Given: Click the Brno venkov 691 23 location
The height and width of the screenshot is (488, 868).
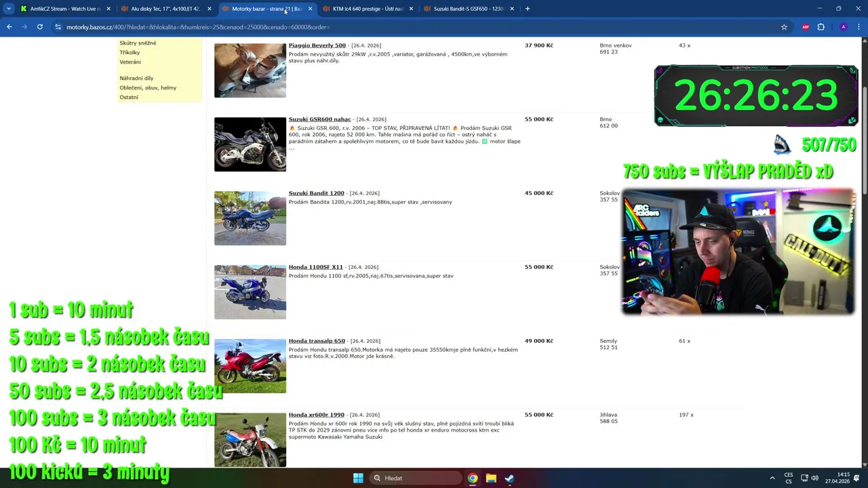Looking at the screenshot, I should pyautogui.click(x=615, y=49).
